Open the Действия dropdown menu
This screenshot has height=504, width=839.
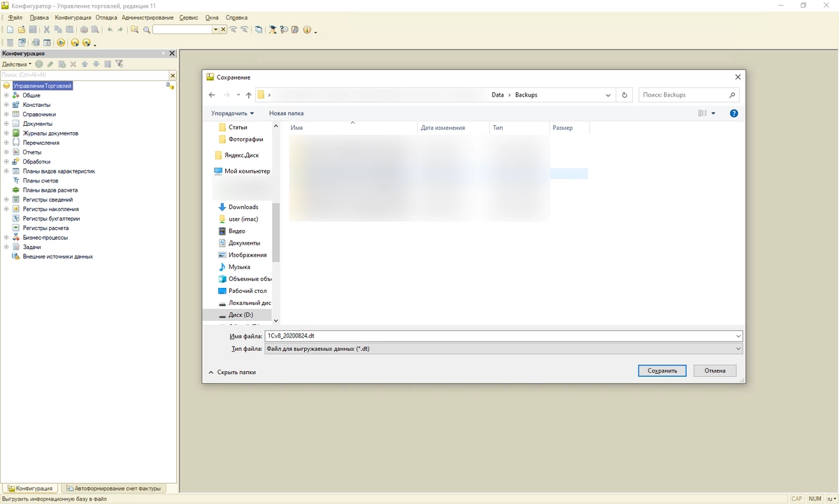17,64
